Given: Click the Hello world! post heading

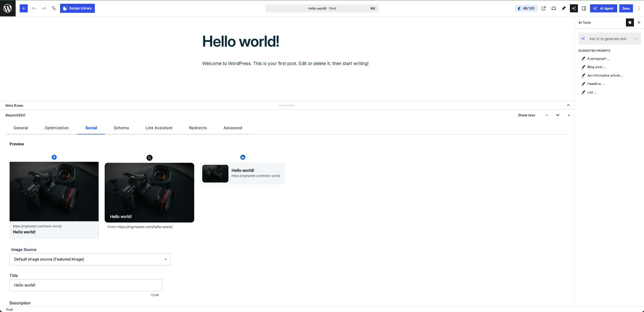Looking at the screenshot, I should tap(240, 42).
